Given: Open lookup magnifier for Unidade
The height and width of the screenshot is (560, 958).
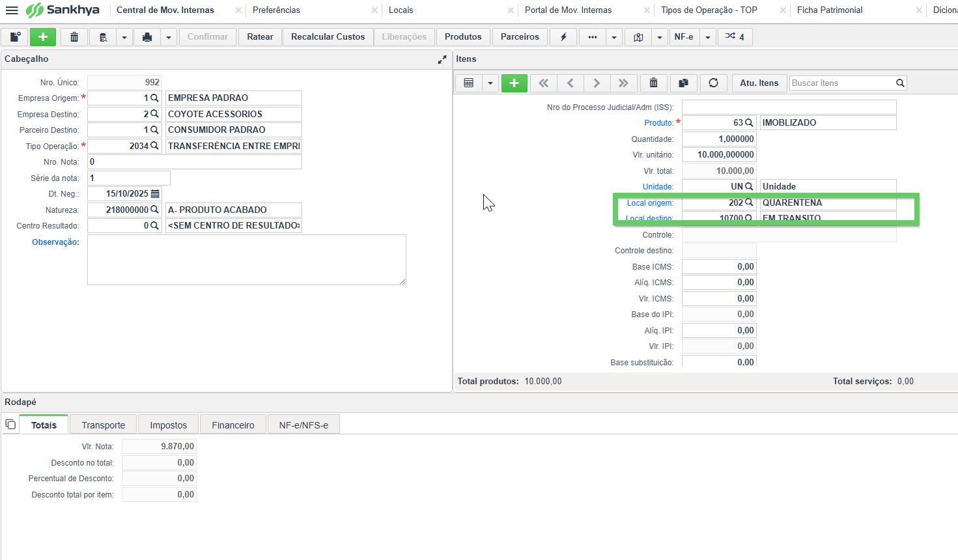Looking at the screenshot, I should point(750,186).
